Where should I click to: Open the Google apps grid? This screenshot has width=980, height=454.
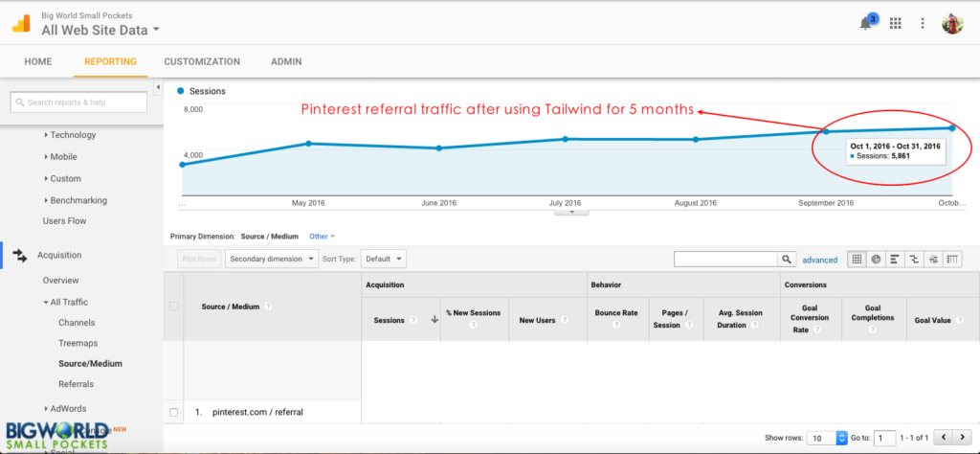pyautogui.click(x=896, y=24)
